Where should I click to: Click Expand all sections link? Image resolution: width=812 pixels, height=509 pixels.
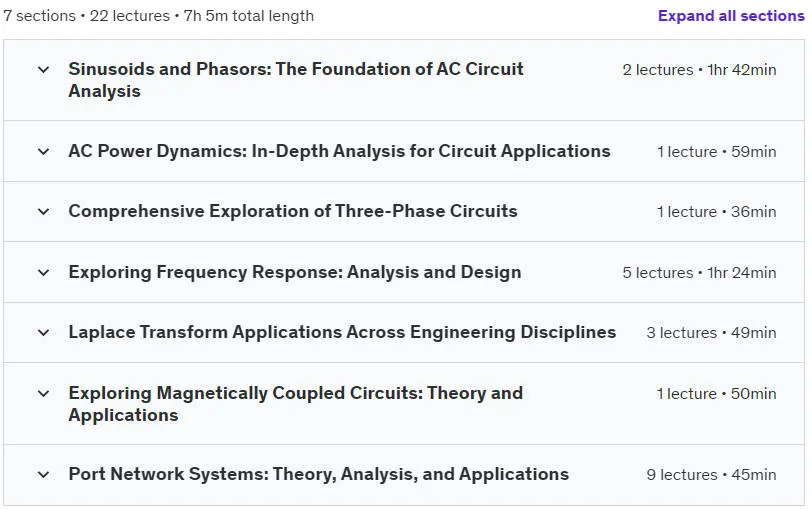731,16
